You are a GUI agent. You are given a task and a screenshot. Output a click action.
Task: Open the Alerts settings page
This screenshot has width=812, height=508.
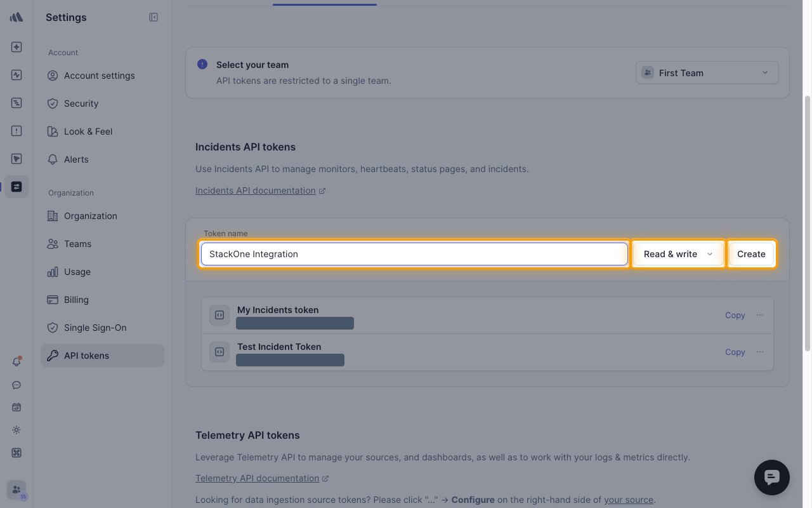click(x=102, y=159)
